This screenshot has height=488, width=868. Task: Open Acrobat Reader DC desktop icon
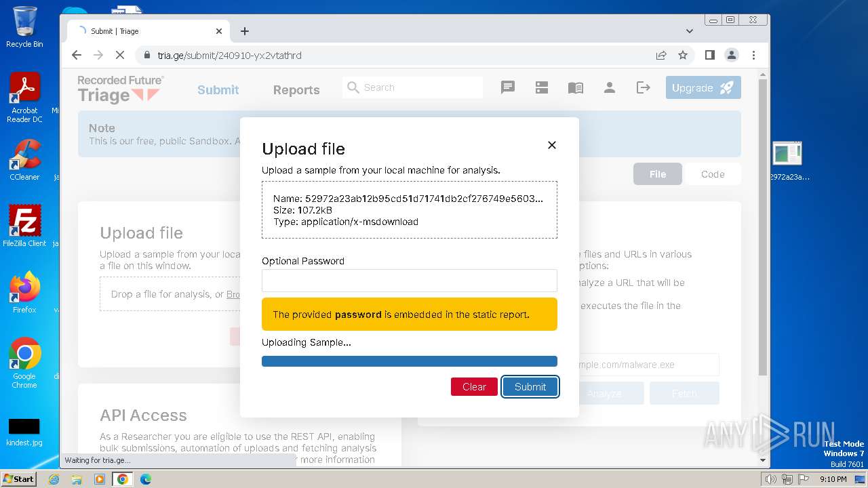[24, 98]
